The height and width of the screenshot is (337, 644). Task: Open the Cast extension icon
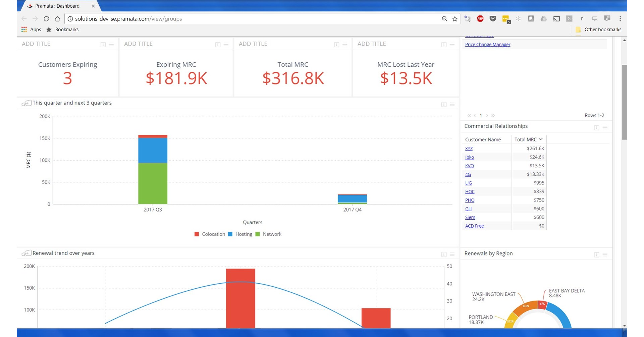pyautogui.click(x=556, y=19)
